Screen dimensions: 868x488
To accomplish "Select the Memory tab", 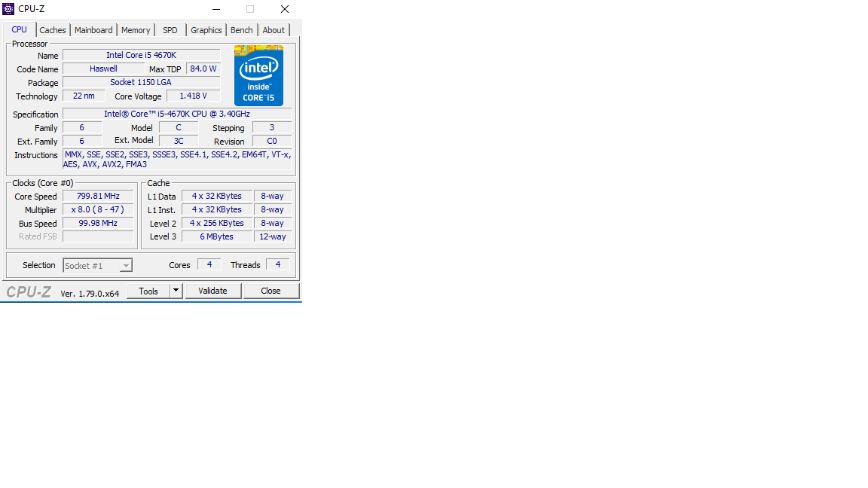I will click(136, 30).
